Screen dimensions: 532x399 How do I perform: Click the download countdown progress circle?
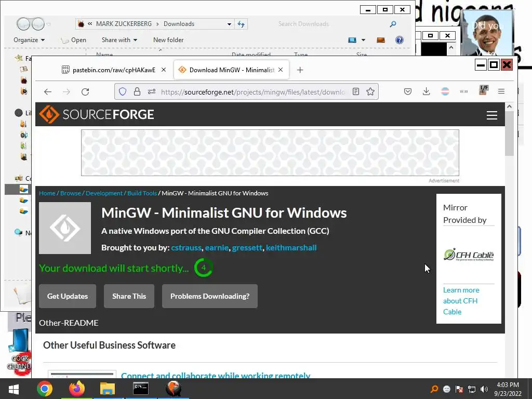[203, 268]
